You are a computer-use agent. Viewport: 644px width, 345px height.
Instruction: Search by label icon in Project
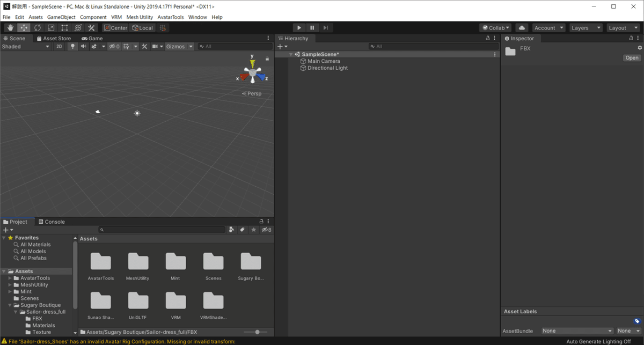pyautogui.click(x=242, y=230)
